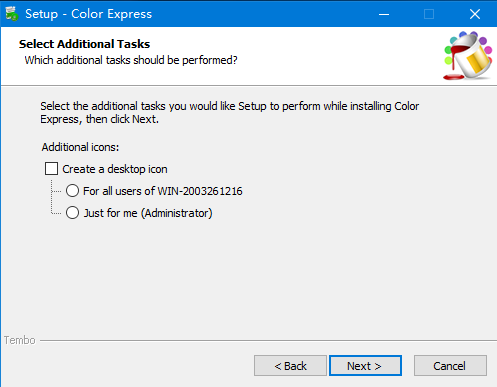Click the Tembo branding text
The width and height of the screenshot is (497, 387).
tap(20, 340)
